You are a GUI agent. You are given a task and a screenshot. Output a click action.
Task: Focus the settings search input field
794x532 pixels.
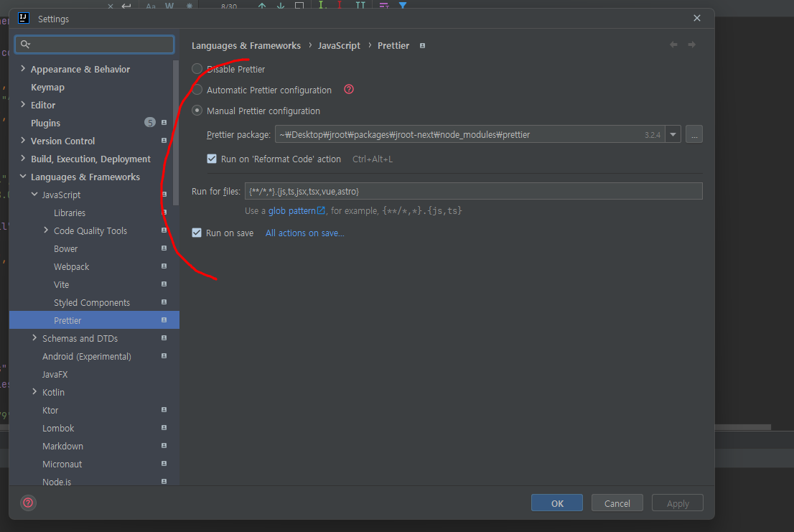coord(95,45)
